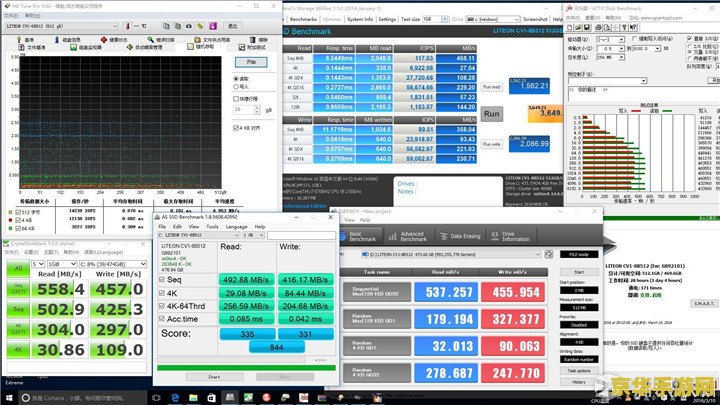
Task: Open Microsoft Edge from the taskbar
Action: pos(175,398)
